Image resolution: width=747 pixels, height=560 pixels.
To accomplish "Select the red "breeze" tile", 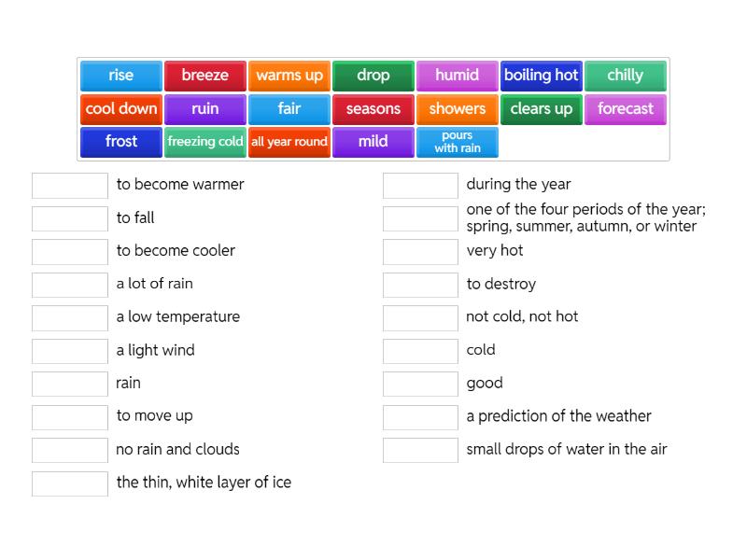I will (x=205, y=76).
